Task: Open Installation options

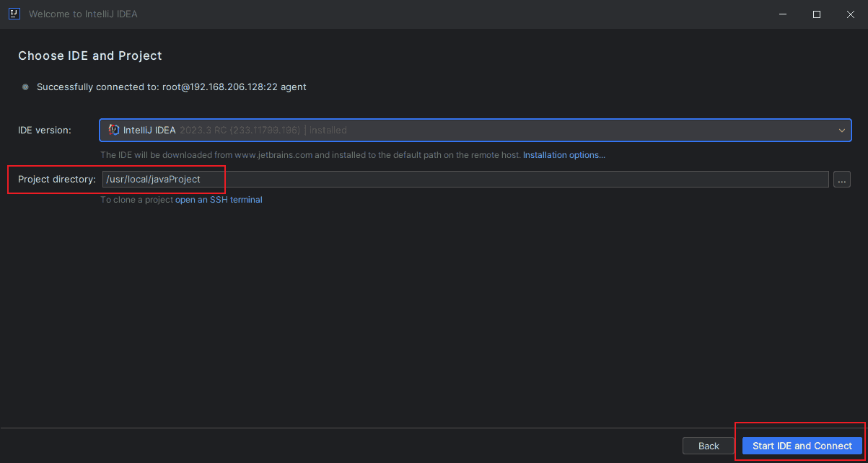Action: point(564,154)
